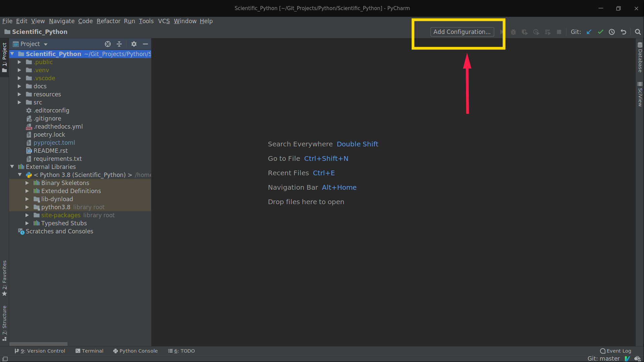Open the Run menu
Image resolution: width=644 pixels, height=362 pixels.
coord(129,21)
